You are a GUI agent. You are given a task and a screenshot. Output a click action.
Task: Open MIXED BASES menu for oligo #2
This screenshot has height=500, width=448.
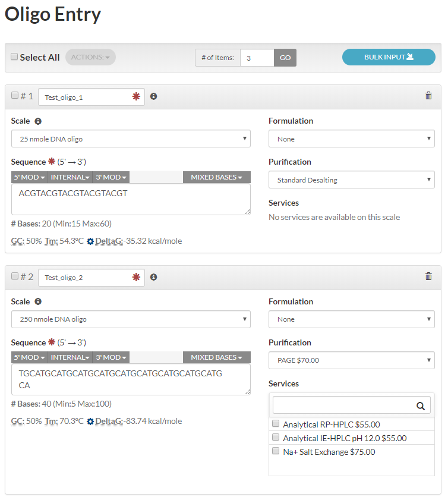pyautogui.click(x=217, y=357)
